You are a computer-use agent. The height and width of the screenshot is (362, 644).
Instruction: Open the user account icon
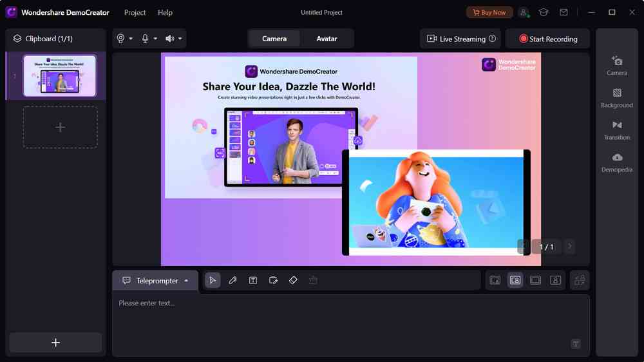tap(524, 12)
